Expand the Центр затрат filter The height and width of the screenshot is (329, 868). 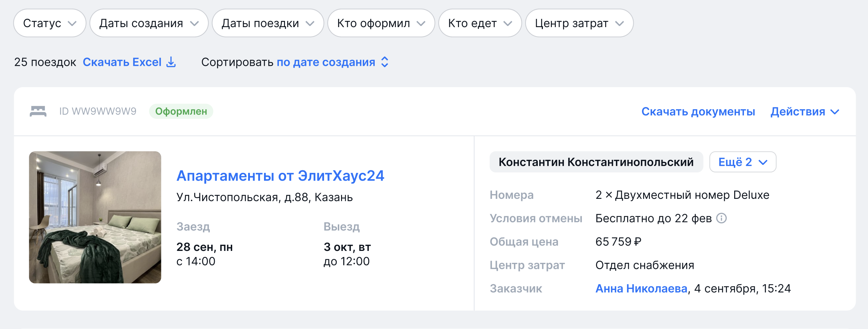579,23
